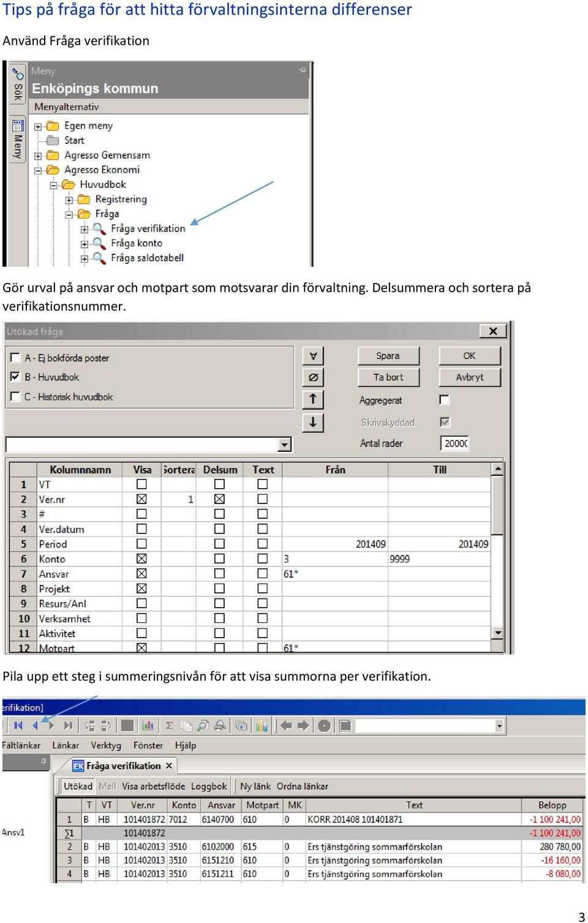The width and height of the screenshot is (588, 923).
Task: Click the chart icon in toolbar
Action: click(x=148, y=726)
